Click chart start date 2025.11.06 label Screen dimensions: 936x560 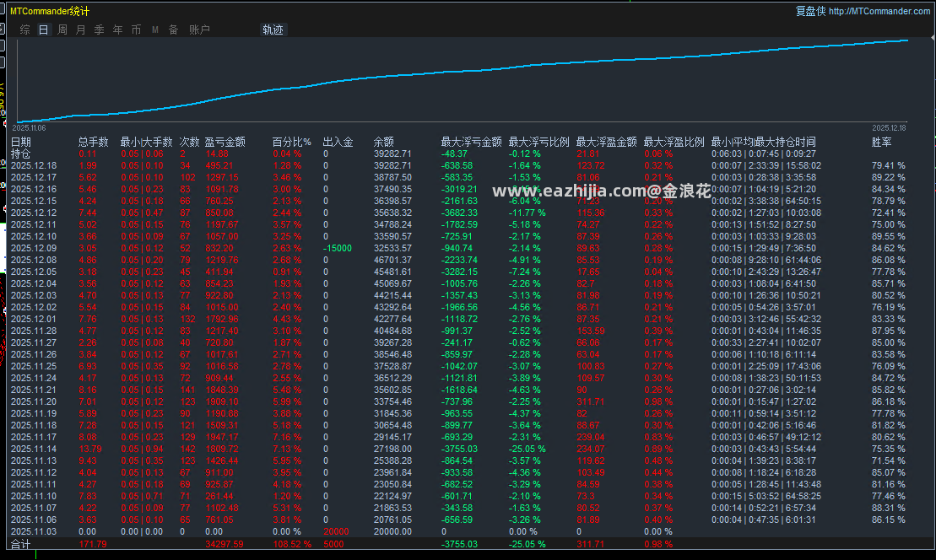29,128
